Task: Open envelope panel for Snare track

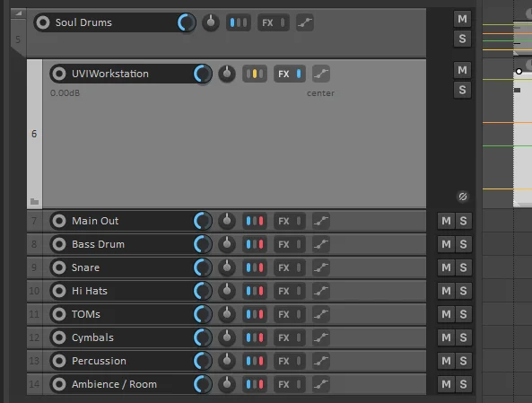Action: tap(321, 267)
